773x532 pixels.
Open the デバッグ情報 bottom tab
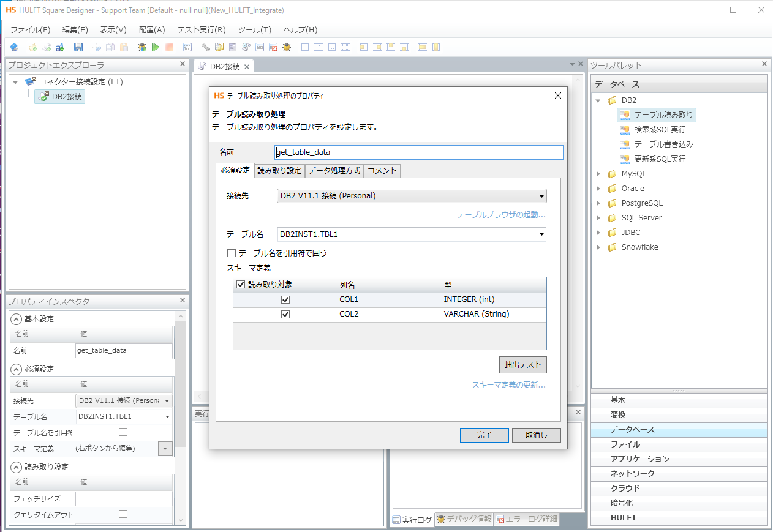pos(464,519)
